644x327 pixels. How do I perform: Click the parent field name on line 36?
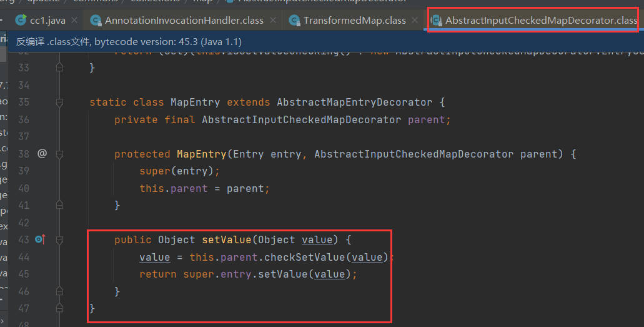pyautogui.click(x=427, y=119)
